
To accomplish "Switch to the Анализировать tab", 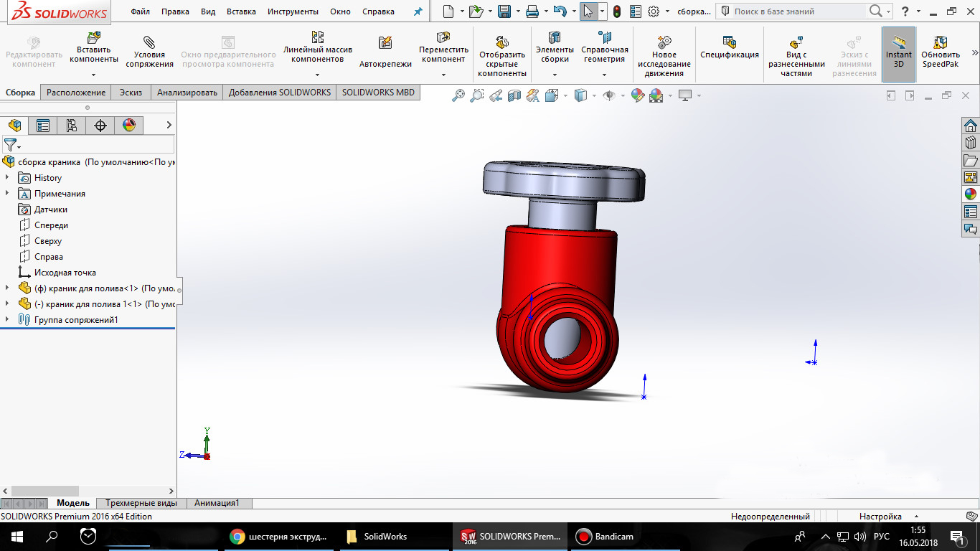I will [x=187, y=92].
